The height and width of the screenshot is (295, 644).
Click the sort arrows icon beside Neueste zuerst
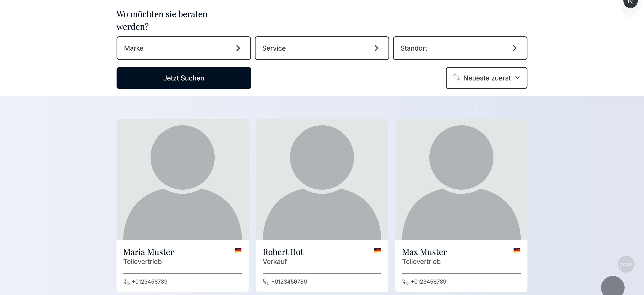[456, 78]
